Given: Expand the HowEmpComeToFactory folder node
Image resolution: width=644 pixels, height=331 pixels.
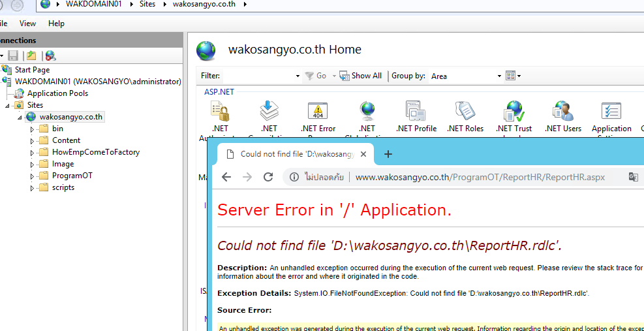Looking at the screenshot, I should pos(33,153).
